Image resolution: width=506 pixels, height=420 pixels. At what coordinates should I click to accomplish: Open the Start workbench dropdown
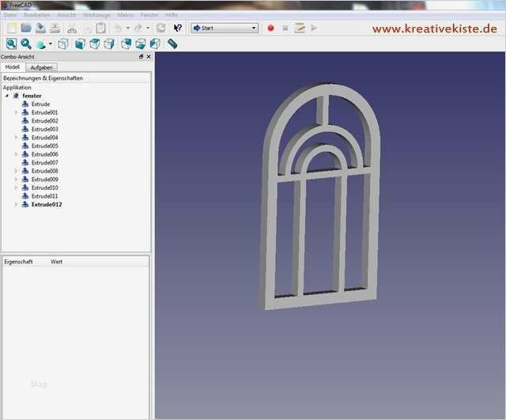(x=225, y=28)
